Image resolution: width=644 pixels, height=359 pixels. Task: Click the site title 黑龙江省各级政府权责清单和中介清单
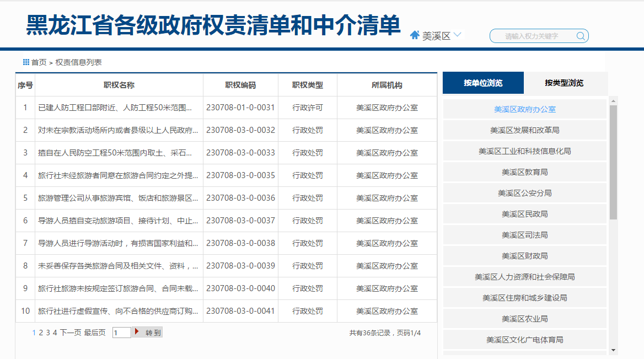(213, 25)
